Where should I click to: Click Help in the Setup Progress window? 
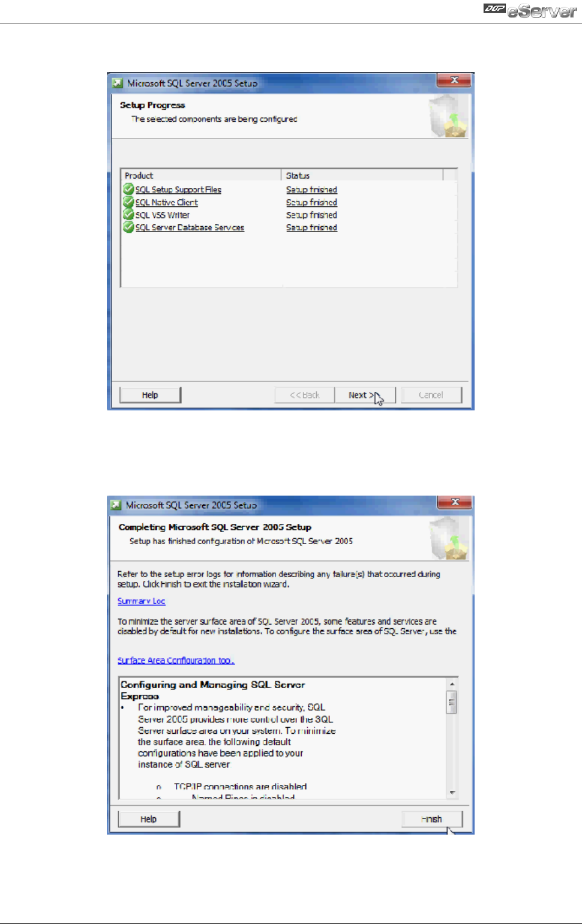coord(150,395)
